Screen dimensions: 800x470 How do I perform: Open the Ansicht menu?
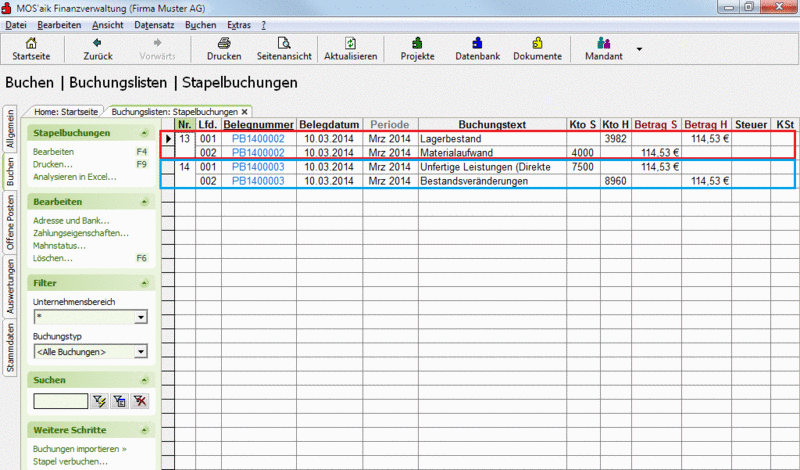[108, 25]
